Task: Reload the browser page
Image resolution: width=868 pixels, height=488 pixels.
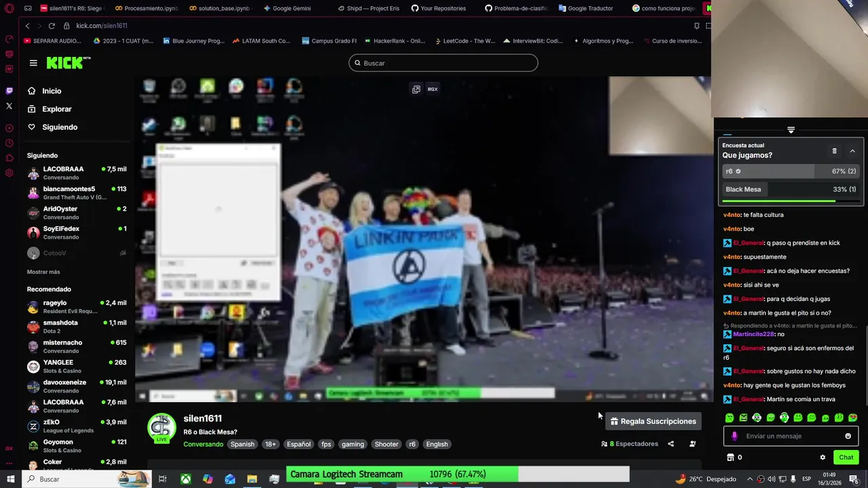Action: 52,26
